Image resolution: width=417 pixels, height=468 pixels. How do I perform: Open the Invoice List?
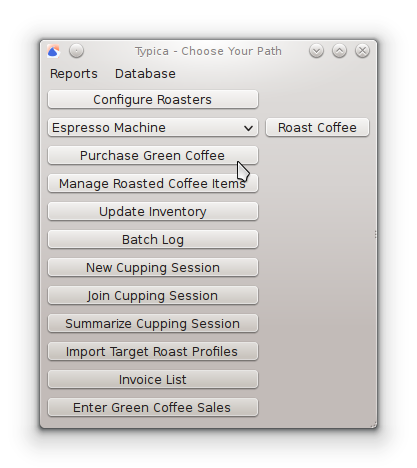153,380
